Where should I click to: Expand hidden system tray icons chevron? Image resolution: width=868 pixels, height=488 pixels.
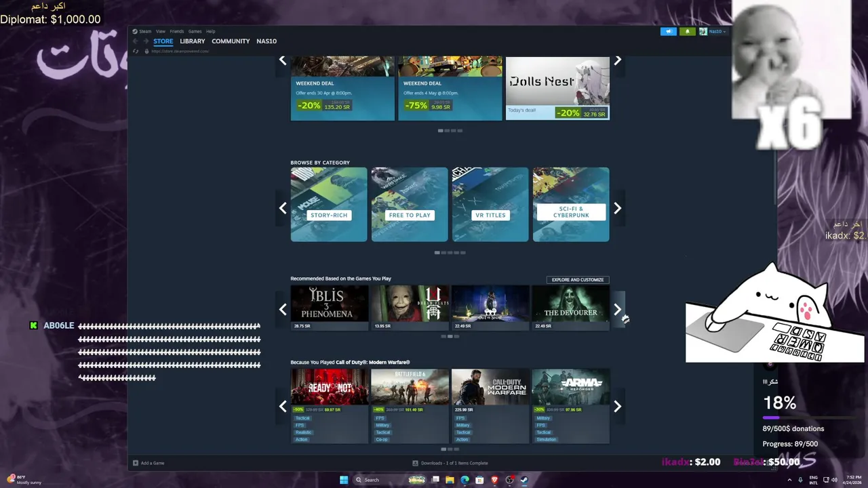click(x=789, y=480)
